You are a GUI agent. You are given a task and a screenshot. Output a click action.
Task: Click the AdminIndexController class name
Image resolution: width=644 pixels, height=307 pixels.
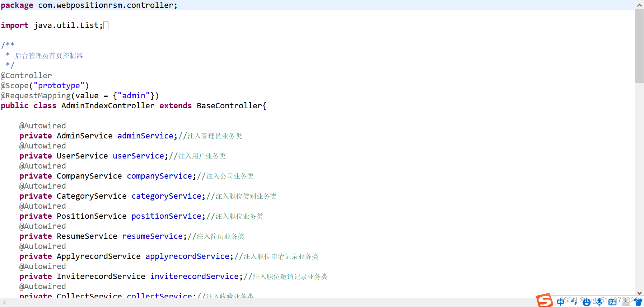point(108,106)
